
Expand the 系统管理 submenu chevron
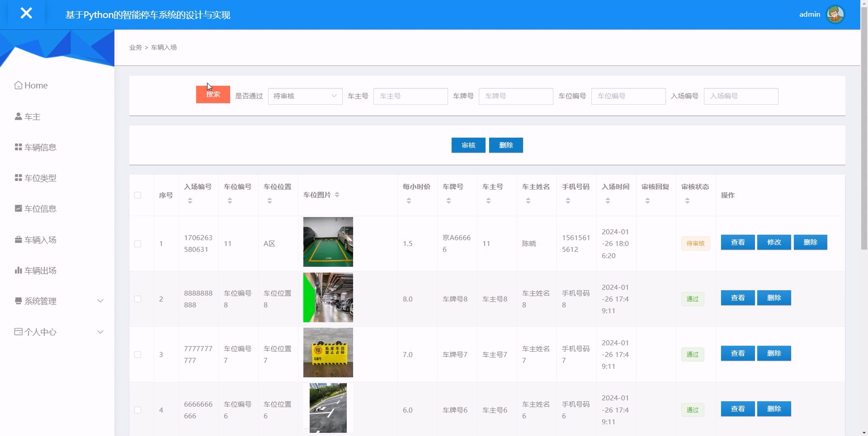click(100, 301)
